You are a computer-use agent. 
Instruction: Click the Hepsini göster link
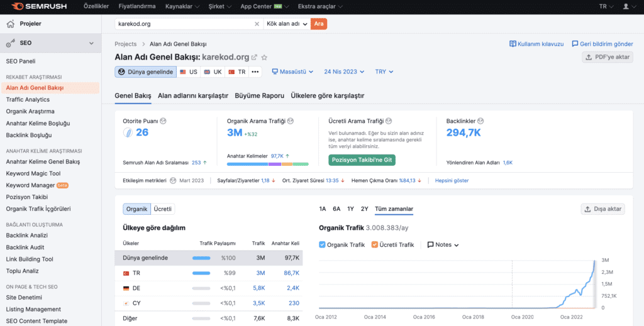point(452,180)
